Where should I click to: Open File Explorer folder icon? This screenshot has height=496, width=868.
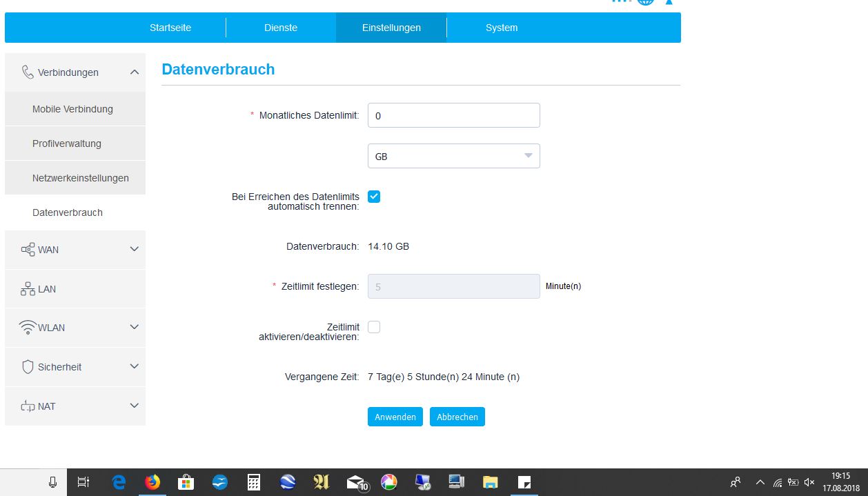coord(490,482)
